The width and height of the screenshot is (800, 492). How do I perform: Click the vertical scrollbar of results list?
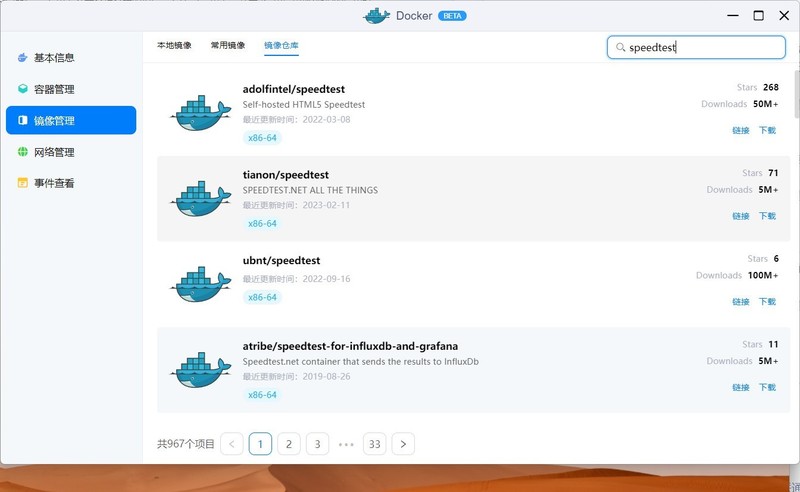click(797, 94)
